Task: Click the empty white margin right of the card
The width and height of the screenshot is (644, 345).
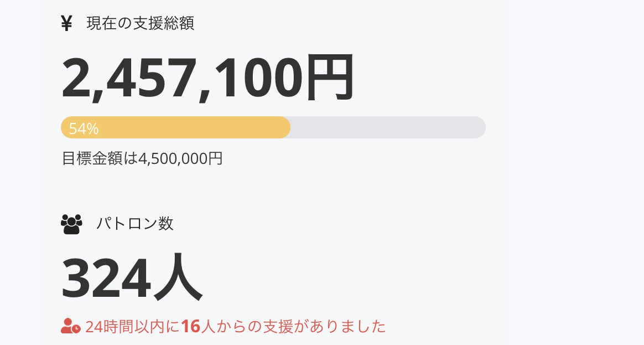Action: (x=575, y=166)
